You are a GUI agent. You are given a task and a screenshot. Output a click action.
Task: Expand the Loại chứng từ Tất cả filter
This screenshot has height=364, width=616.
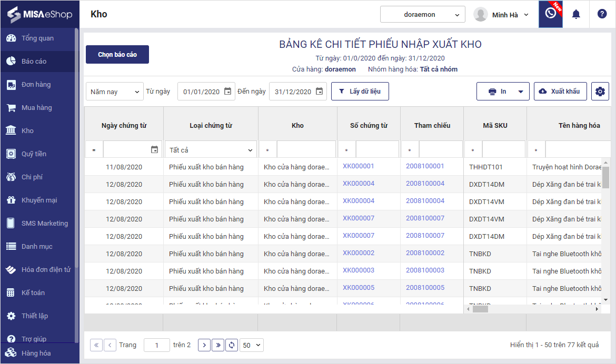211,150
